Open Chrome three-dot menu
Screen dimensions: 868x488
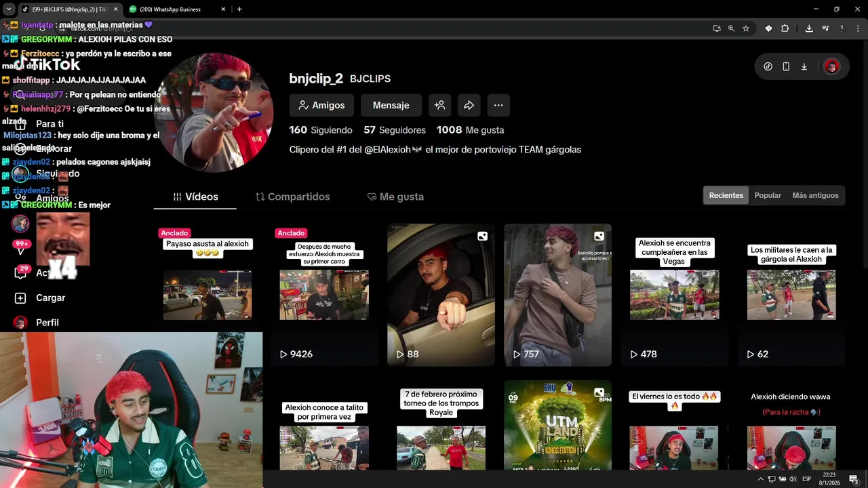(859, 28)
